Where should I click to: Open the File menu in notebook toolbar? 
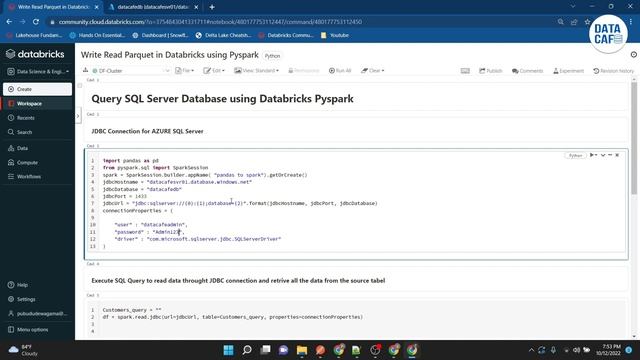pos(184,71)
